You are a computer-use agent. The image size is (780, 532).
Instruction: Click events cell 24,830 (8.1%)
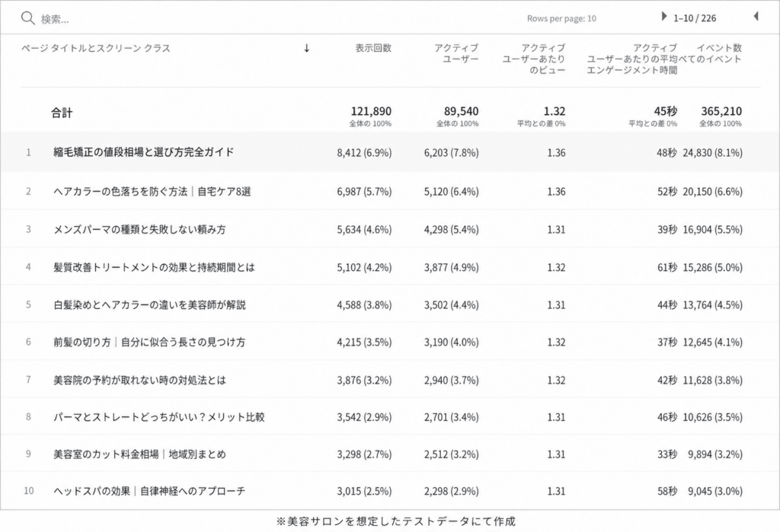712,153
